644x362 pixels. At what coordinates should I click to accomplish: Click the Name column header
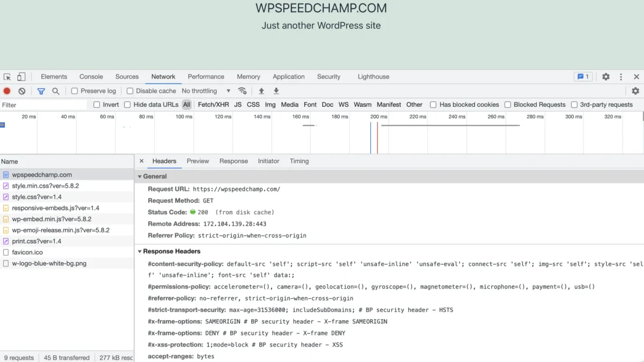point(67,161)
